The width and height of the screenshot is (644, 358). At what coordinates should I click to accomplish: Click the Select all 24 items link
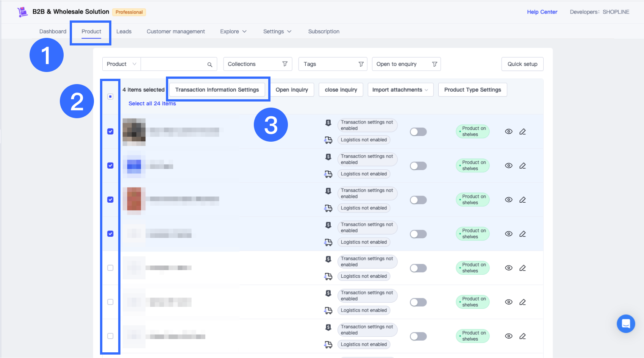click(x=152, y=103)
